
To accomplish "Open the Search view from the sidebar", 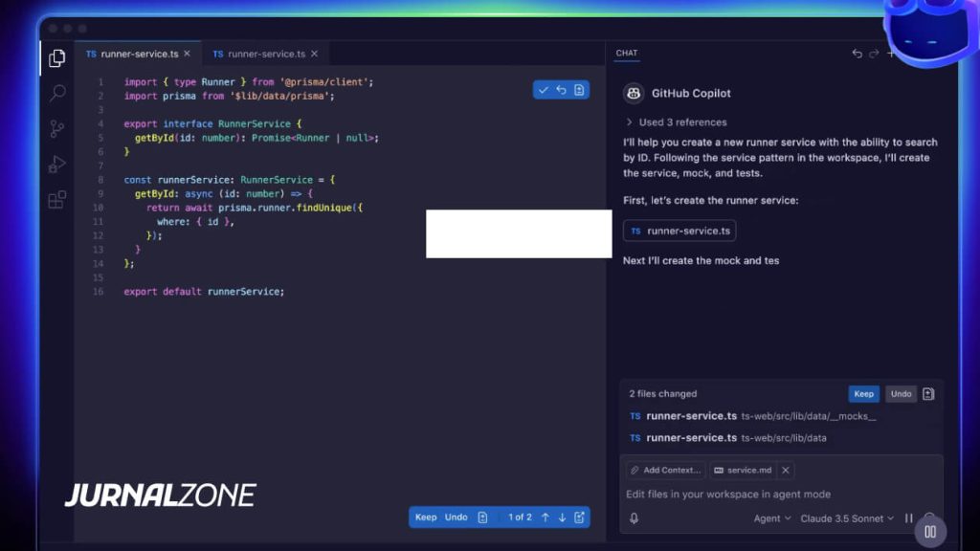I will (x=56, y=93).
